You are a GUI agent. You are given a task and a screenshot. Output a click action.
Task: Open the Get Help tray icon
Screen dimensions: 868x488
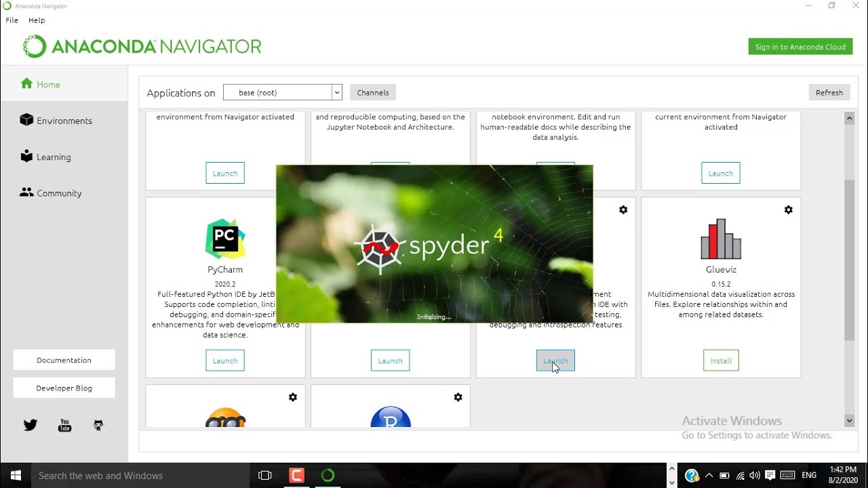pyautogui.click(x=691, y=476)
